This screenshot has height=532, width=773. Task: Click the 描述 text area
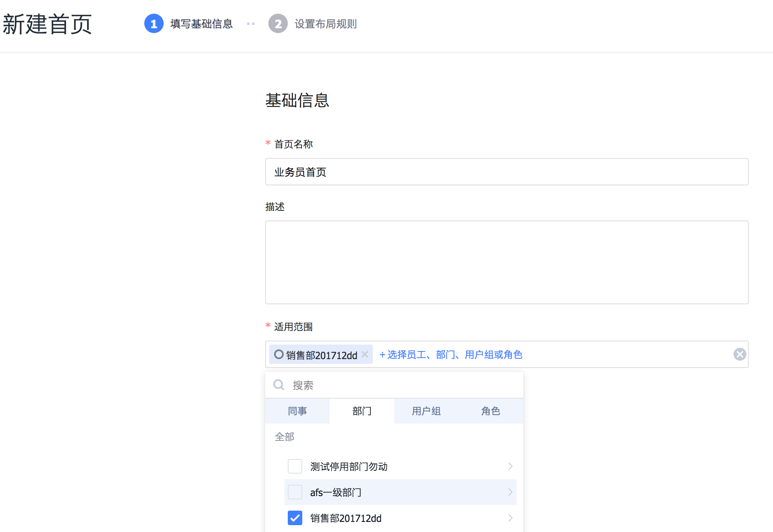coord(507,262)
